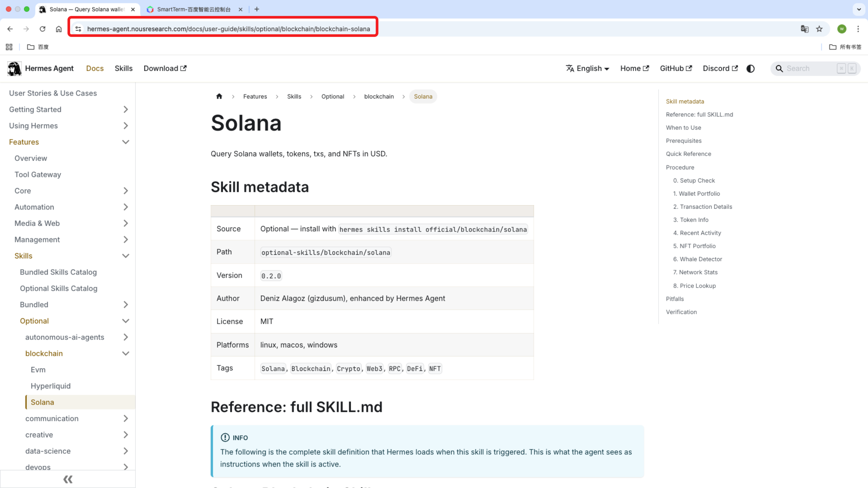Viewport: 868px width, 488px height.
Task: Click the optional-skills/blockchain/solana path code
Action: pyautogui.click(x=326, y=253)
